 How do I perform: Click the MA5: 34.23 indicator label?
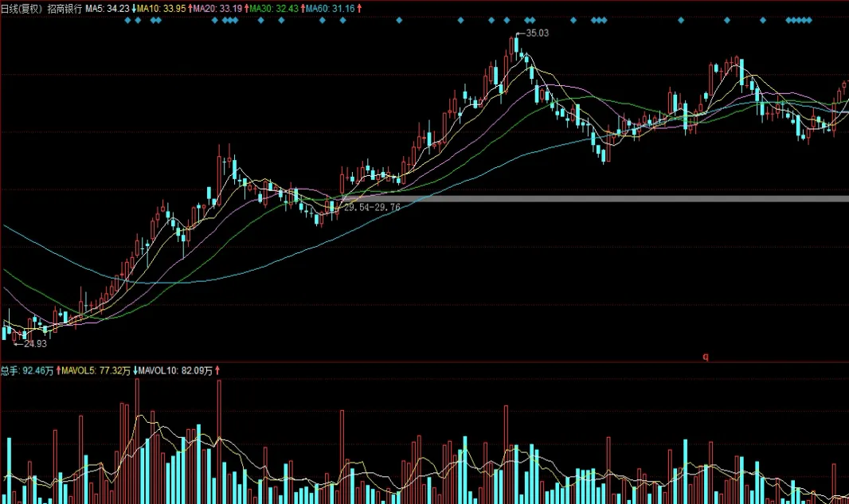point(108,7)
